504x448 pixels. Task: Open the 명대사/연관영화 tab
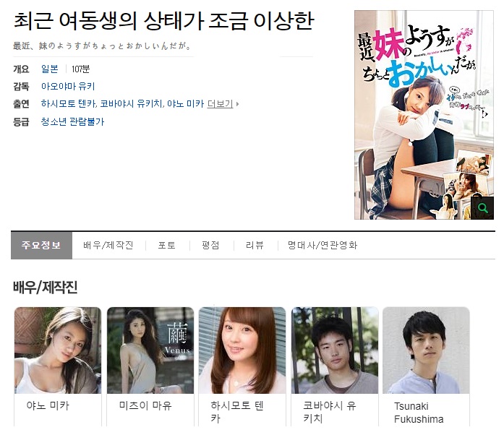coord(323,246)
